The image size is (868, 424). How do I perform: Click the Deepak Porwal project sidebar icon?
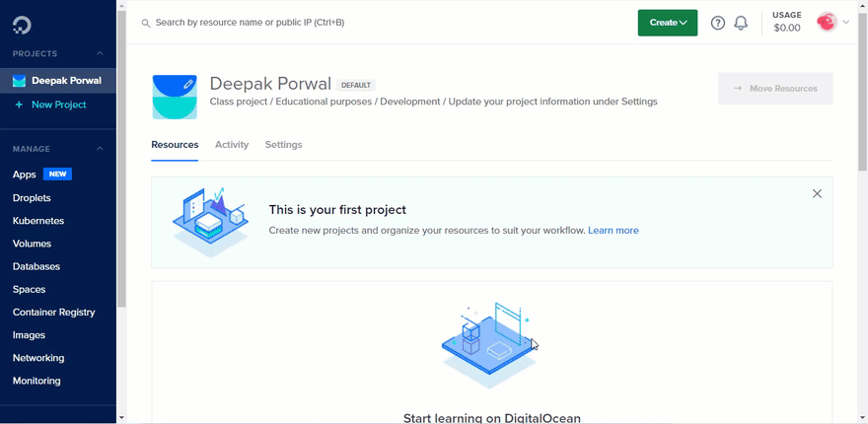[20, 81]
